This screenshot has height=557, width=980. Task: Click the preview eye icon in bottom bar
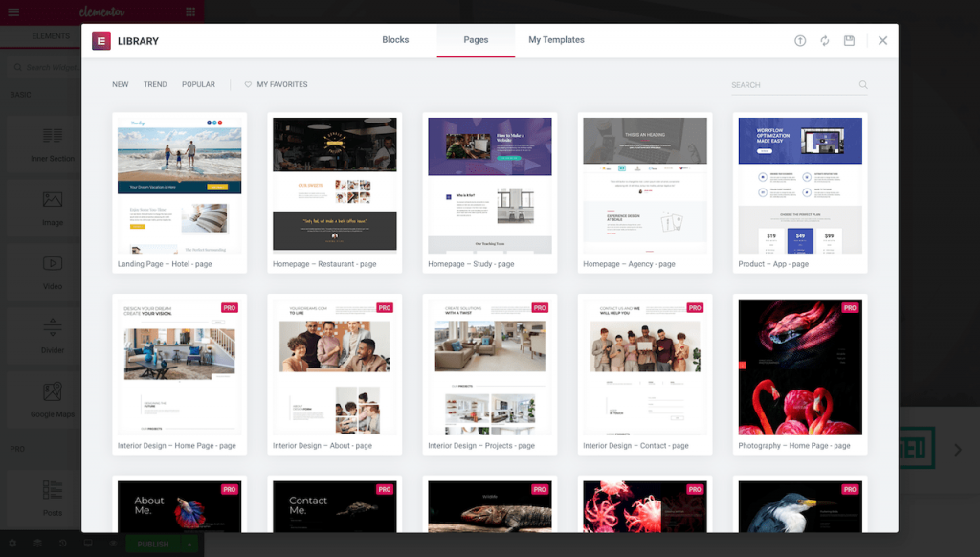(113, 544)
